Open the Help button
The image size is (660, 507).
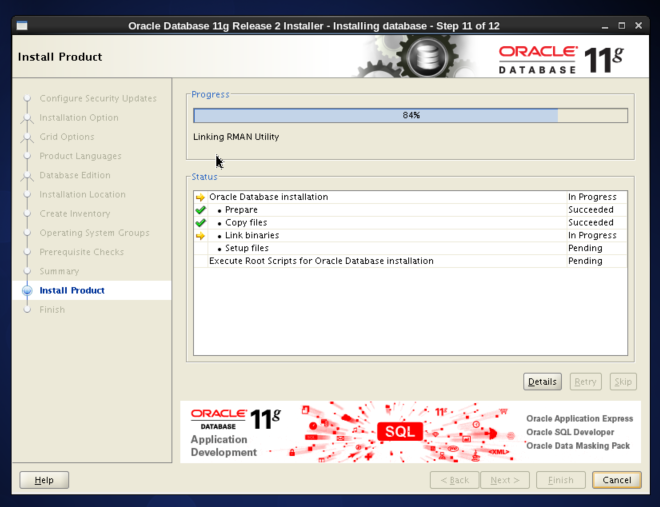click(44, 480)
